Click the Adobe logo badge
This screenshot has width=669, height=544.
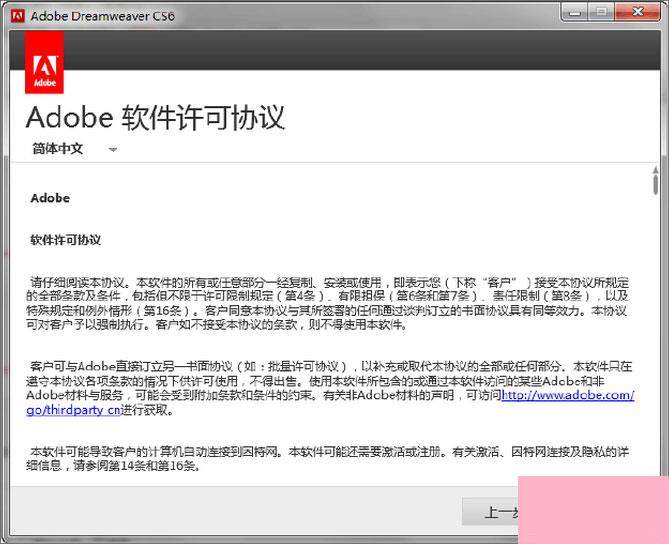coord(44,63)
